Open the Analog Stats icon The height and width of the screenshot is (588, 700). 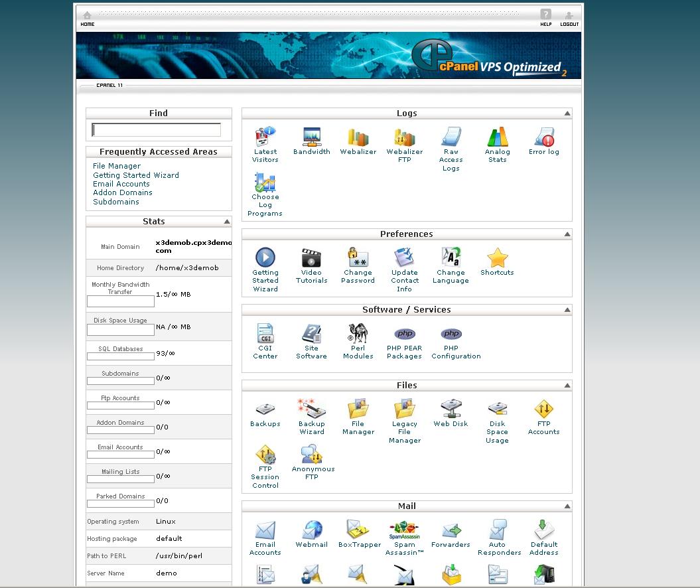coord(498,137)
